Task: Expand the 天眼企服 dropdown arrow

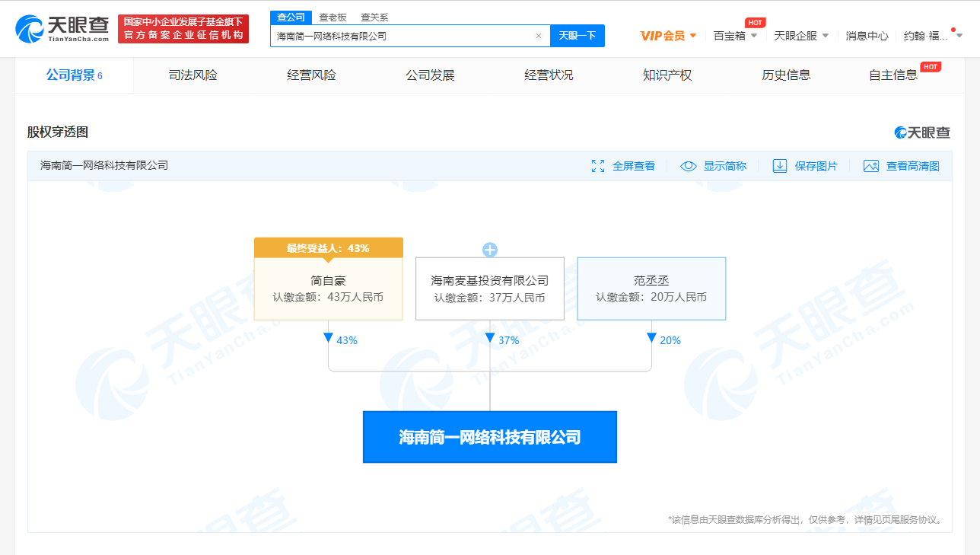Action: click(x=825, y=36)
